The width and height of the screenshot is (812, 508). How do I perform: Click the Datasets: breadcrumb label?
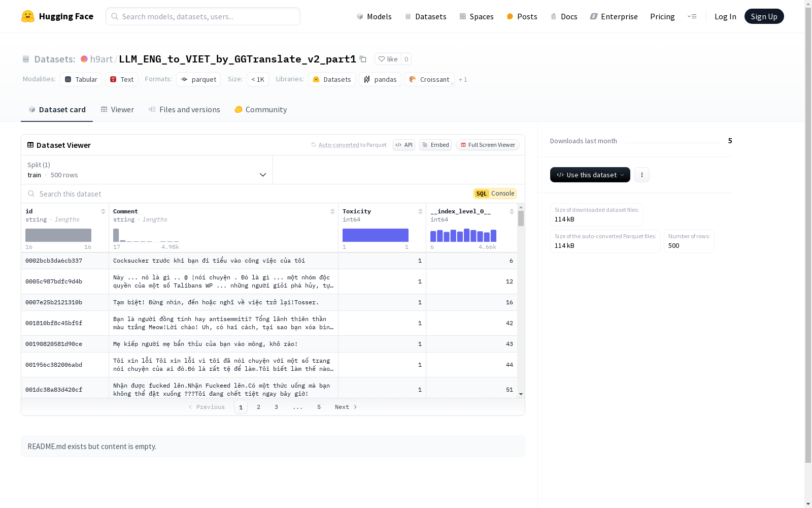tap(54, 59)
